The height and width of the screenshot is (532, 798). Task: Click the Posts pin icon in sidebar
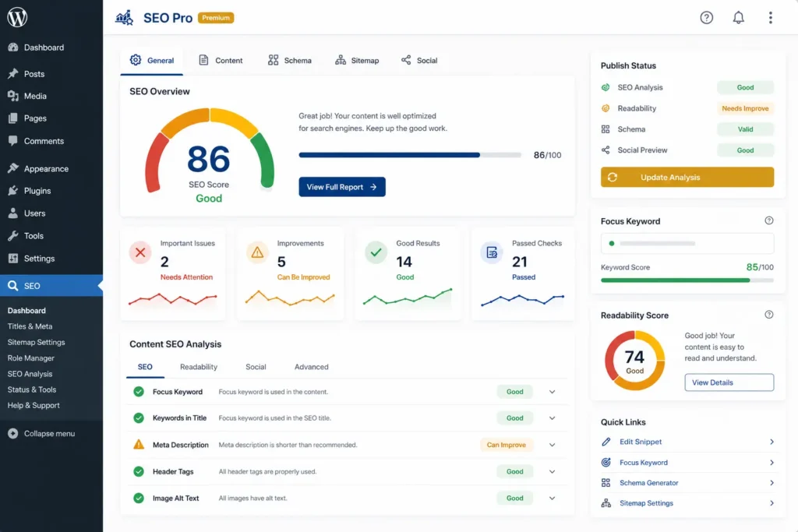pos(13,74)
